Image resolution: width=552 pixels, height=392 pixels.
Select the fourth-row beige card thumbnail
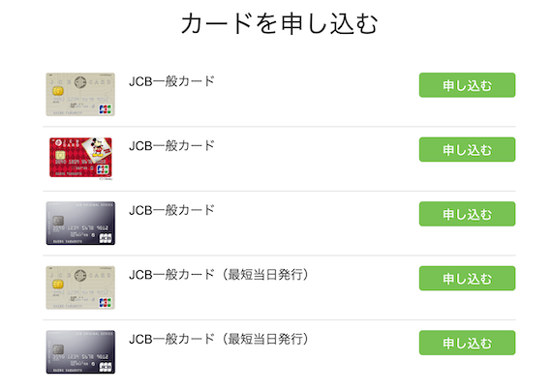tap(80, 287)
